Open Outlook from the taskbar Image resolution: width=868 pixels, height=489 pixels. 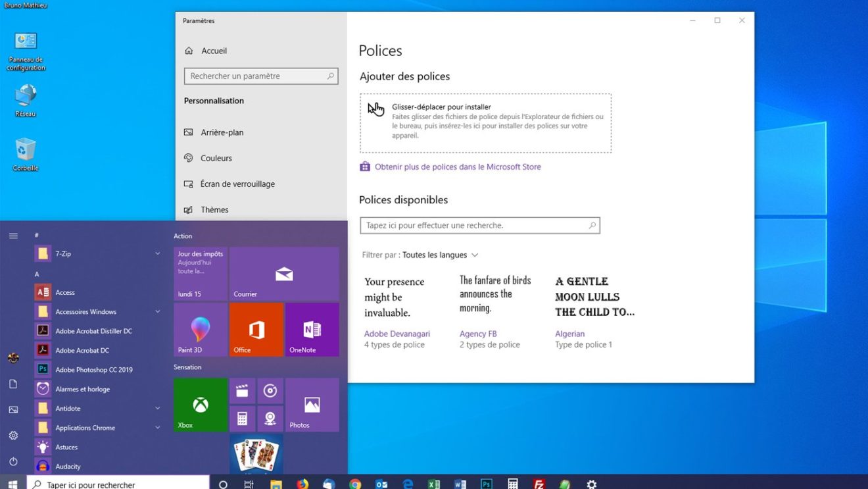pos(381,484)
